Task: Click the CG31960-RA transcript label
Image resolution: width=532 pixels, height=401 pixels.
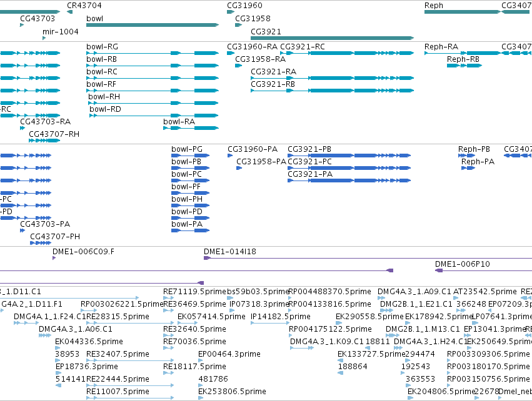Action: pyautogui.click(x=252, y=47)
